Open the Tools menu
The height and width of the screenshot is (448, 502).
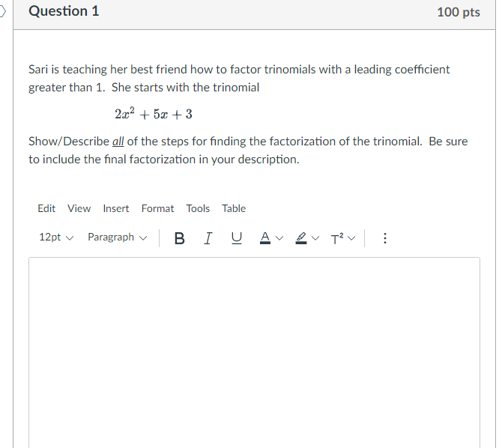pyautogui.click(x=198, y=208)
